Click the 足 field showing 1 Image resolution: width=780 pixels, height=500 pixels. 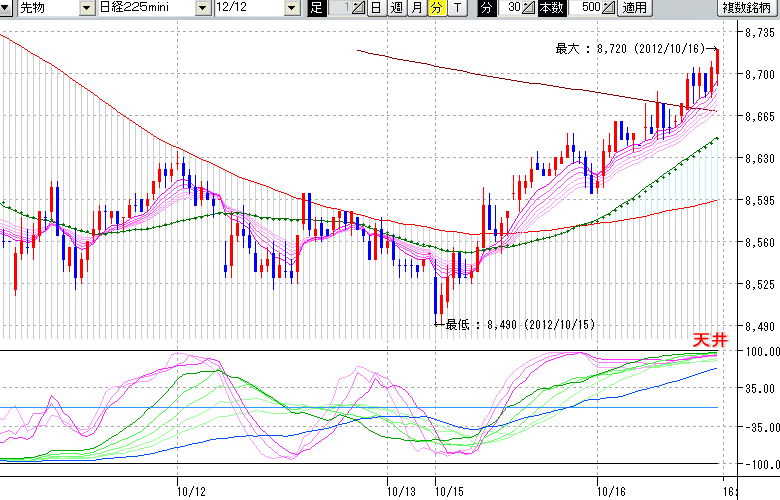click(x=340, y=8)
